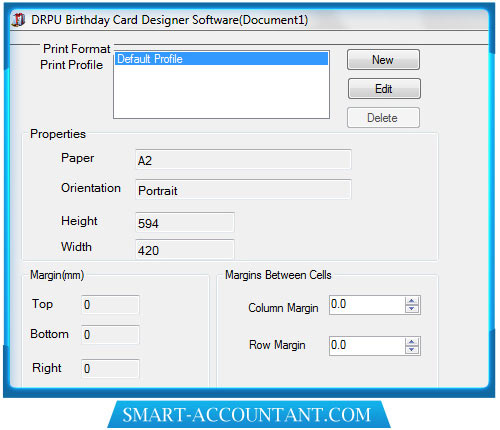The height and width of the screenshot is (430, 500).
Task: Increase Row Margin with up arrow
Action: [412, 342]
